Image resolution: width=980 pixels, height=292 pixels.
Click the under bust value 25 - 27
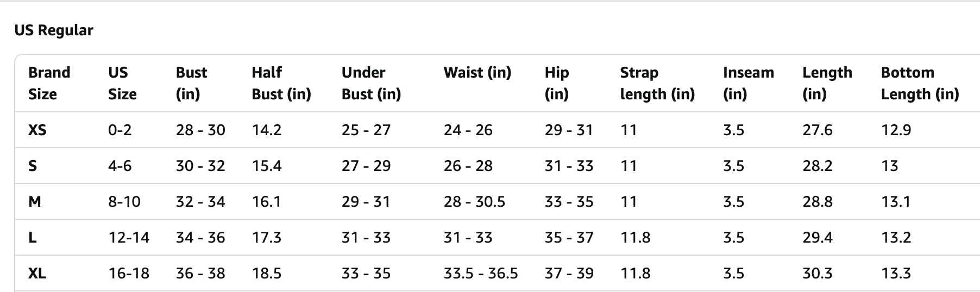click(x=366, y=130)
